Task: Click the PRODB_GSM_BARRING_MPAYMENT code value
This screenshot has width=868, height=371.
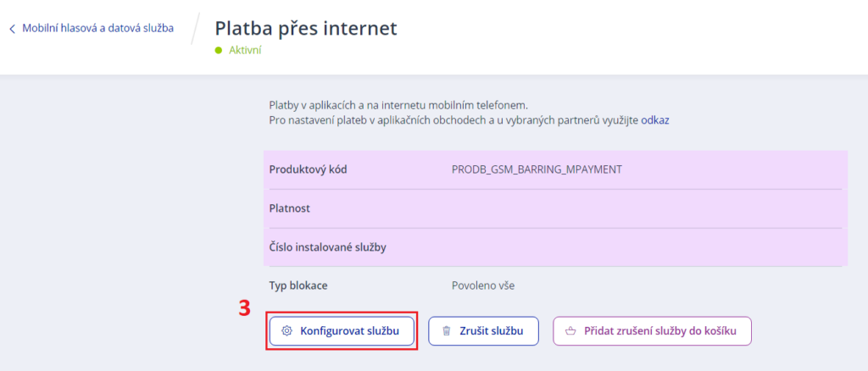Action: click(537, 169)
